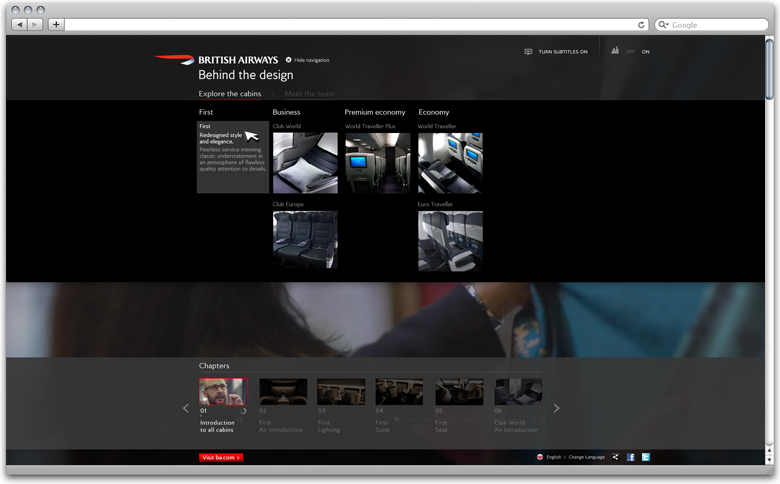Reload the page with the refresh icon
This screenshot has height=484, width=780.
point(641,25)
